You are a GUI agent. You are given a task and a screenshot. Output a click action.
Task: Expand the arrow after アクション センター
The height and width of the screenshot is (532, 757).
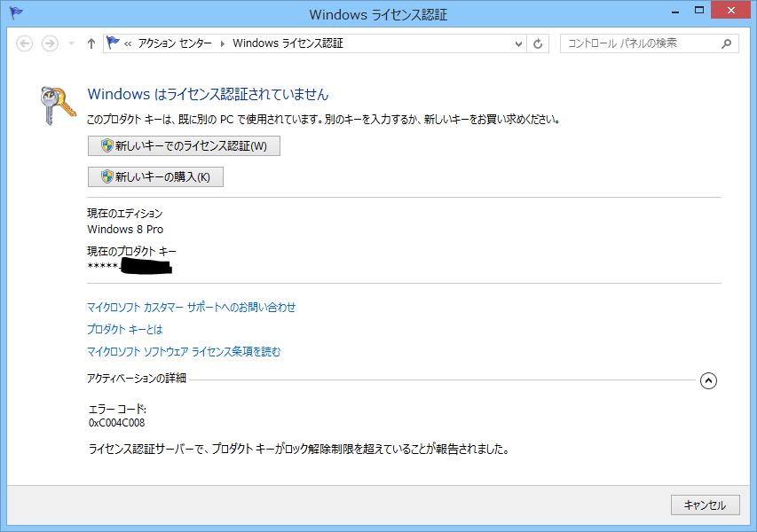click(x=222, y=44)
